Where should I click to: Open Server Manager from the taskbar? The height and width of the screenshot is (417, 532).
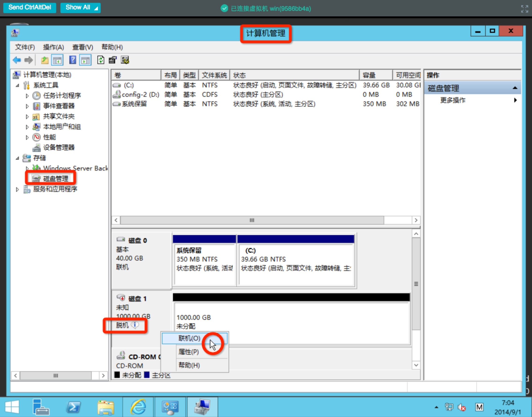click(41, 407)
